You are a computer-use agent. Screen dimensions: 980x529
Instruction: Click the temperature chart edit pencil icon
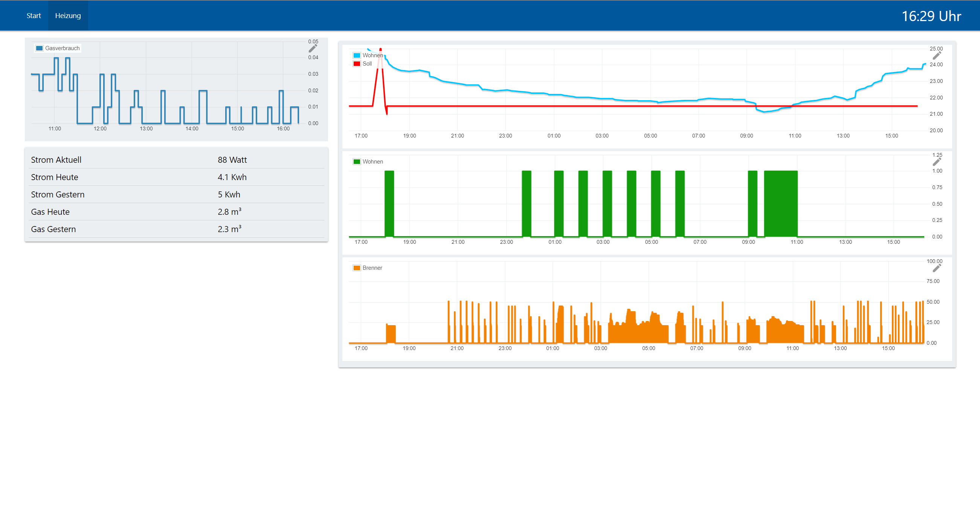(x=936, y=56)
